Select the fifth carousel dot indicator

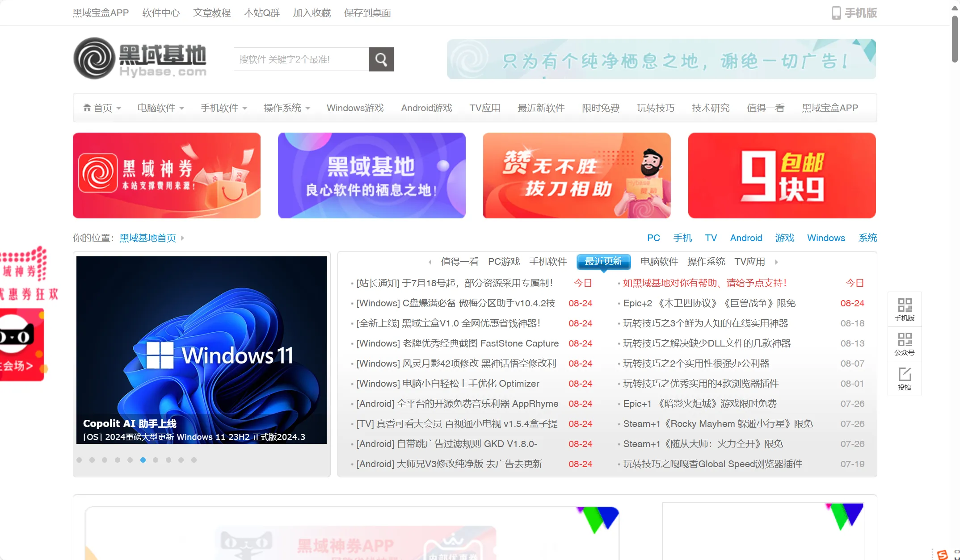130,460
